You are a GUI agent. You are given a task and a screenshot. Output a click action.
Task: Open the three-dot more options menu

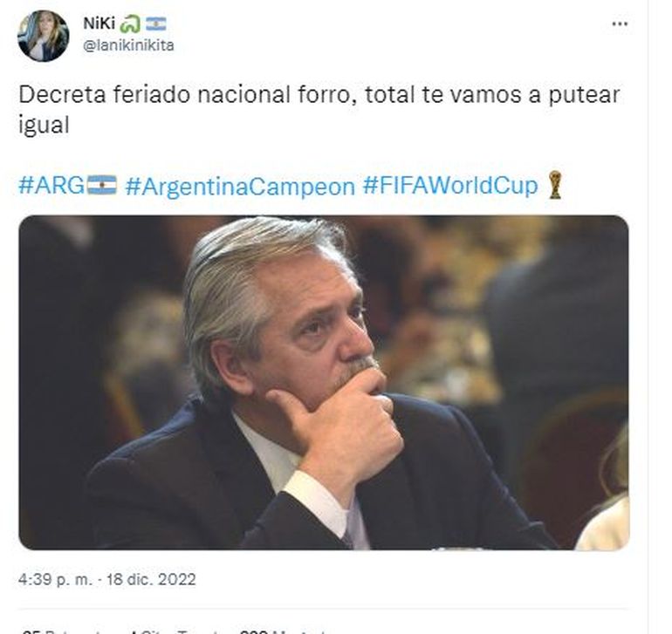[620, 24]
